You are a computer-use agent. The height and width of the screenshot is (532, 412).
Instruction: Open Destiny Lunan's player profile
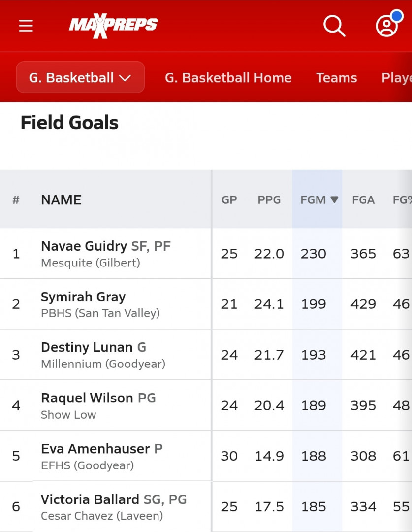(87, 347)
